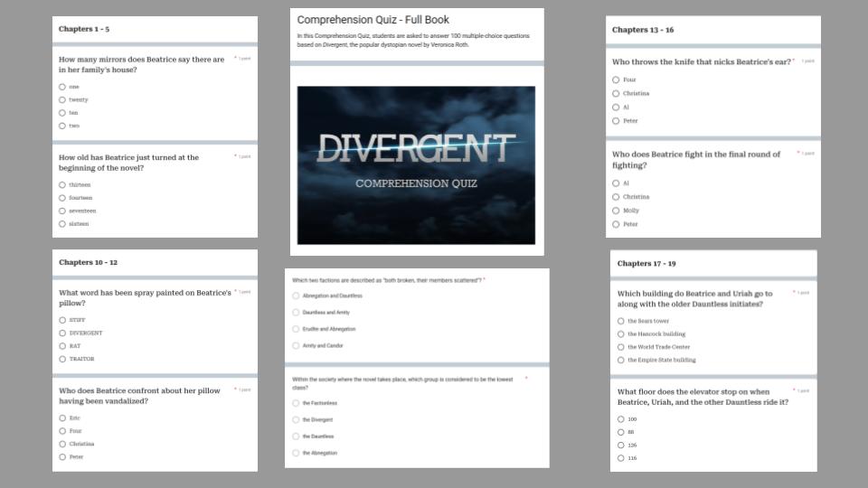Image resolution: width=868 pixels, height=488 pixels.
Task: Pick floor '116' for the elevator question
Action: tap(621, 458)
